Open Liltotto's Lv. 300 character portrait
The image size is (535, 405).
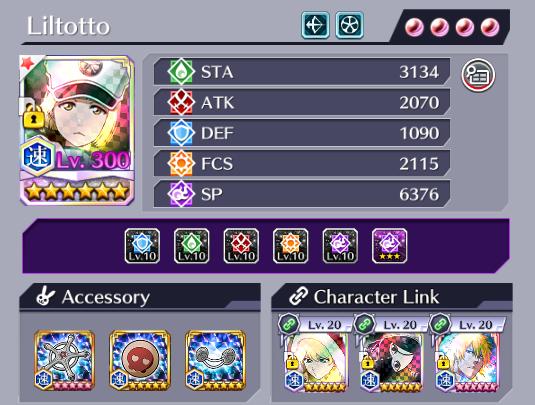pos(77,130)
